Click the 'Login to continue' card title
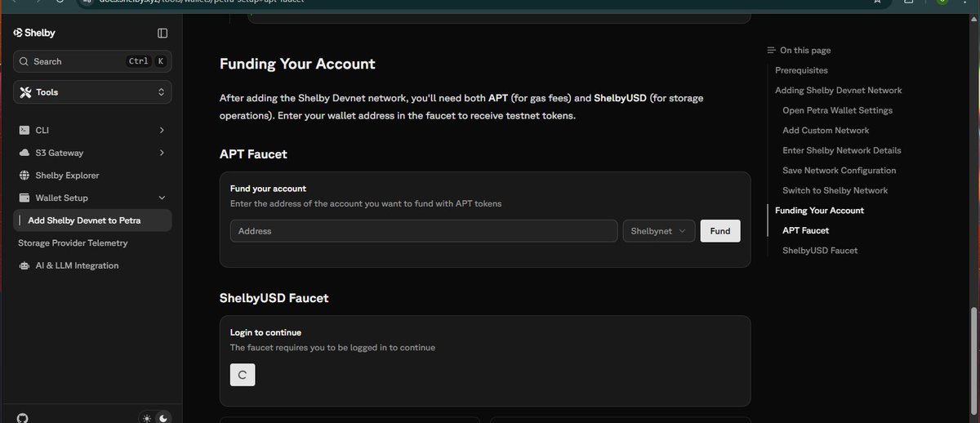Screen dimensions: 980x423 (265, 332)
